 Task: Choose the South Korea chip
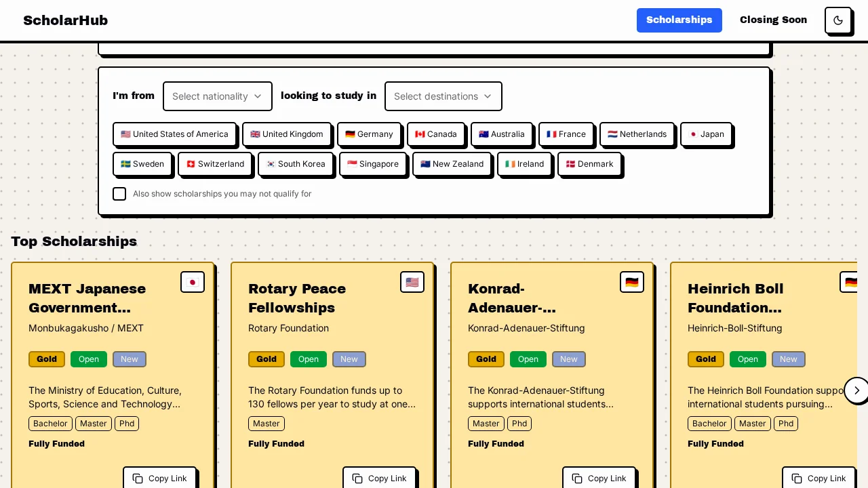pos(296,164)
